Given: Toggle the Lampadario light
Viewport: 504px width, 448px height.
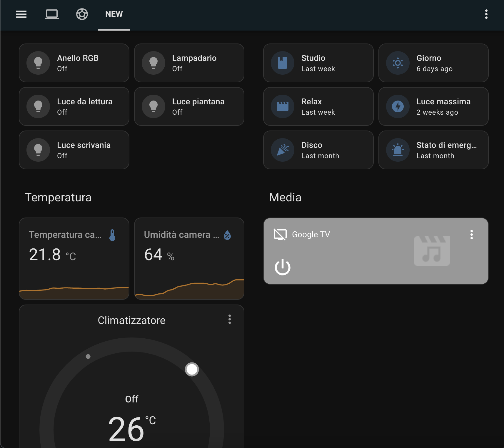Looking at the screenshot, I should pos(189,63).
